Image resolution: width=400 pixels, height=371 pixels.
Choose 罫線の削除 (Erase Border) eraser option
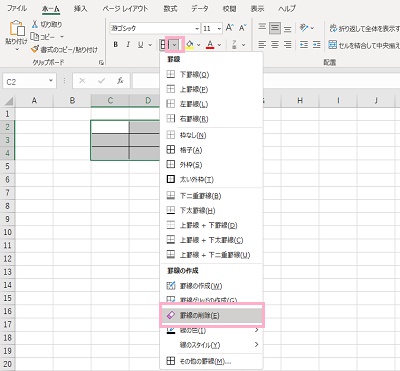pyautogui.click(x=211, y=315)
